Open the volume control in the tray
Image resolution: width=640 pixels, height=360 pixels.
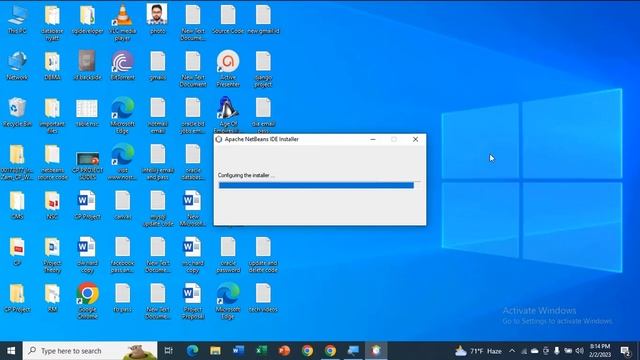pos(580,351)
